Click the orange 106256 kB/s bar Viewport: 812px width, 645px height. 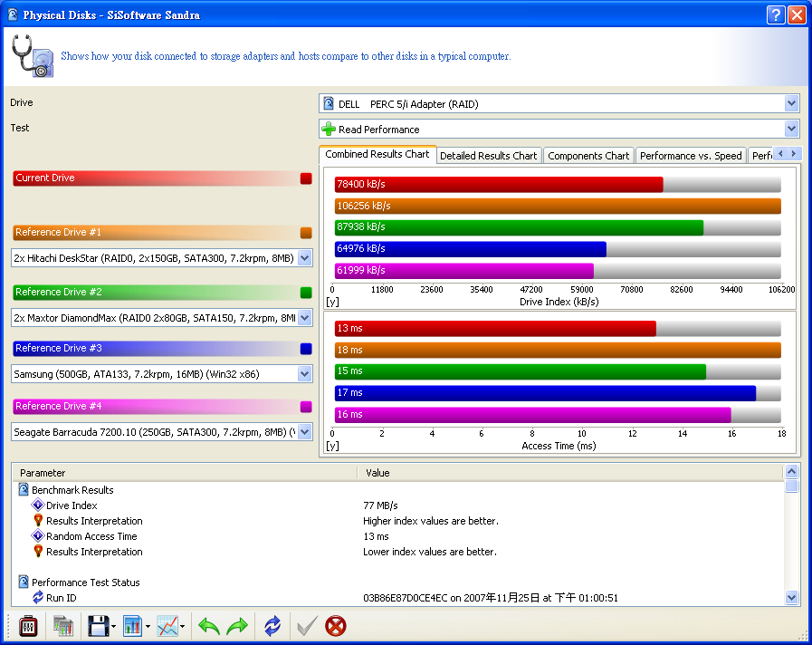(x=558, y=207)
